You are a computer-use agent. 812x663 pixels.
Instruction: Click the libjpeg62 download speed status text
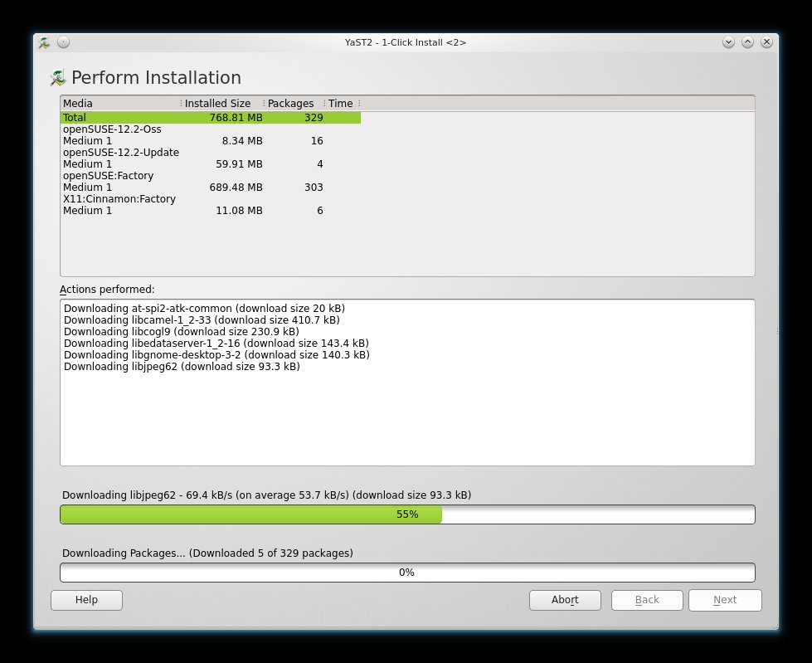click(x=266, y=495)
